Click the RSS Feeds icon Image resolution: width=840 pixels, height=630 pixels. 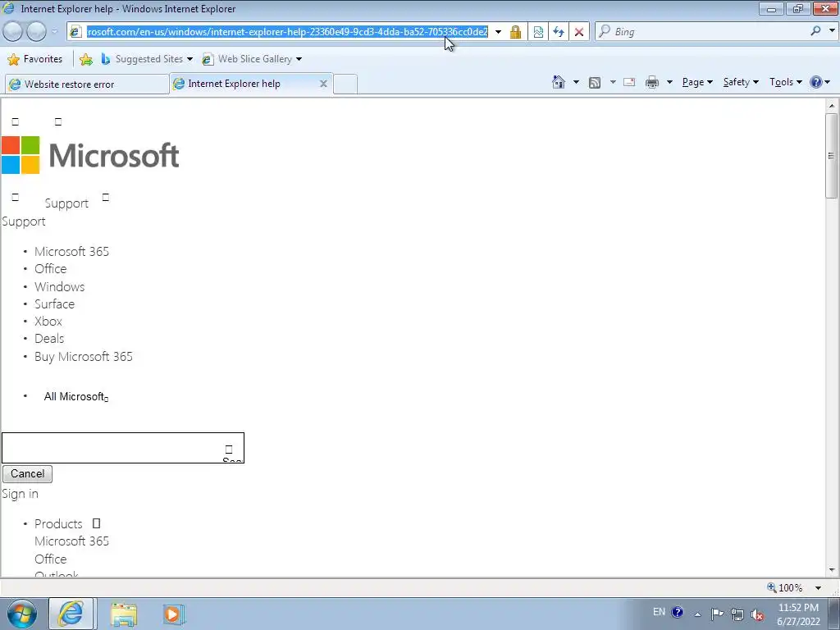coord(595,82)
